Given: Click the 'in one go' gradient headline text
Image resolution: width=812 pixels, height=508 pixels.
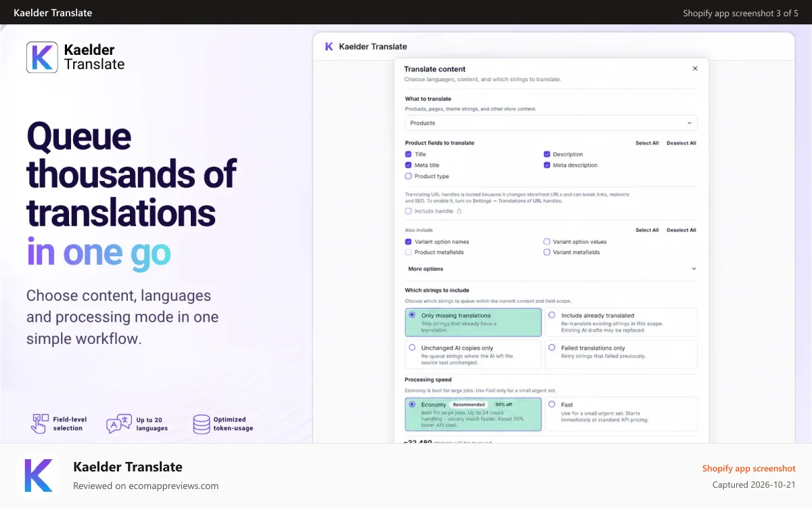Looking at the screenshot, I should 99,252.
